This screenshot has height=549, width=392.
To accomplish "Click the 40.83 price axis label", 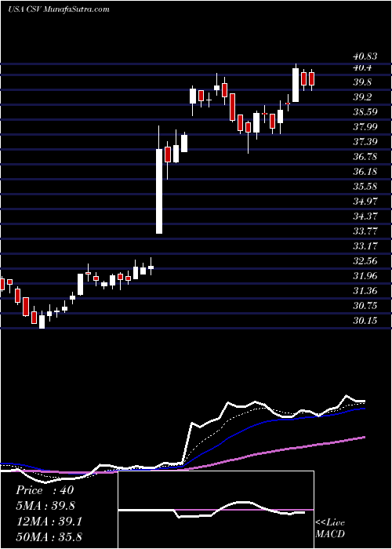I will pyautogui.click(x=365, y=56).
